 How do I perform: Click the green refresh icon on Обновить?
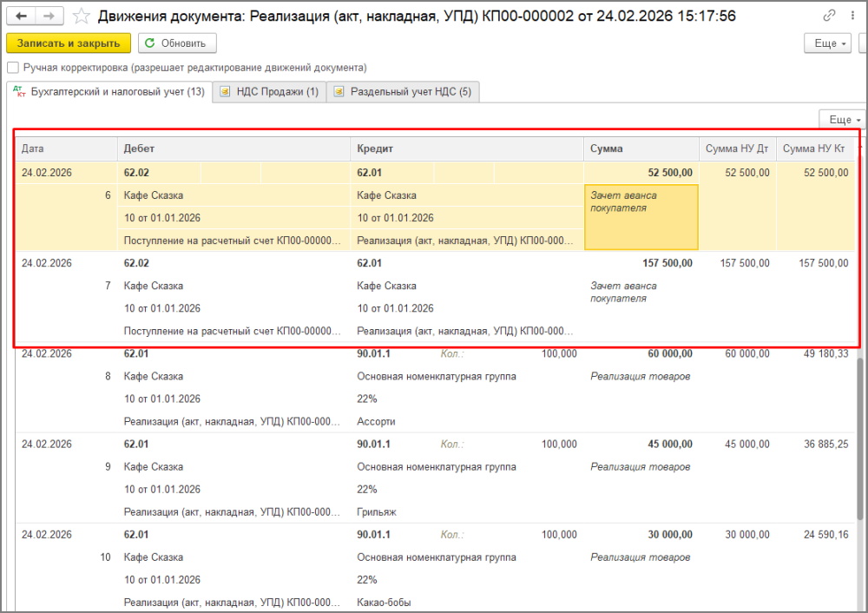click(x=150, y=43)
